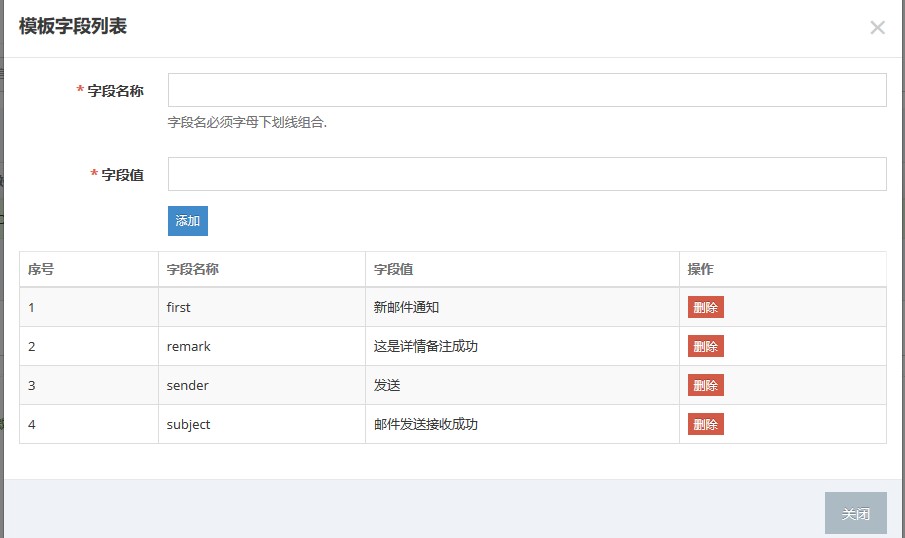Remove the 'subject' field entry
Image resolution: width=905 pixels, height=538 pixels.
point(705,424)
